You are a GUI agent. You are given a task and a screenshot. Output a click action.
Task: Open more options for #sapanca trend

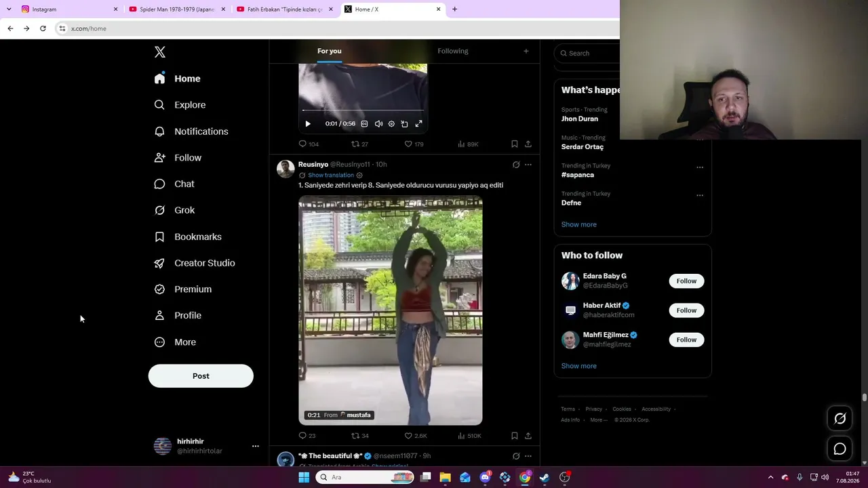[700, 167]
